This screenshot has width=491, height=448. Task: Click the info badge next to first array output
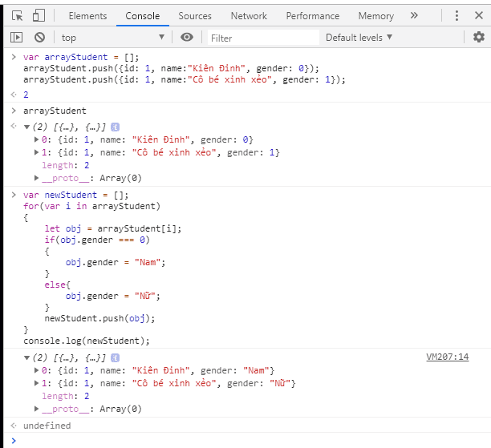115,127
